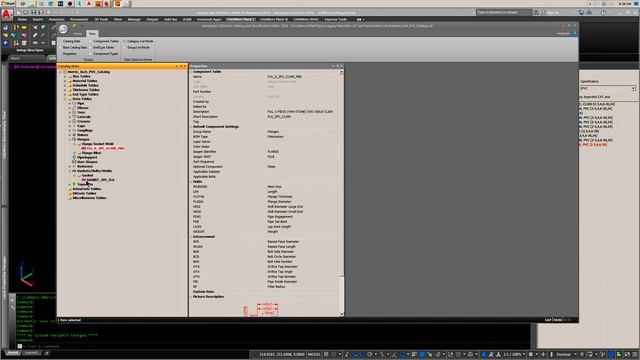
Task: Close the Properties panel
Action: coord(342,66)
